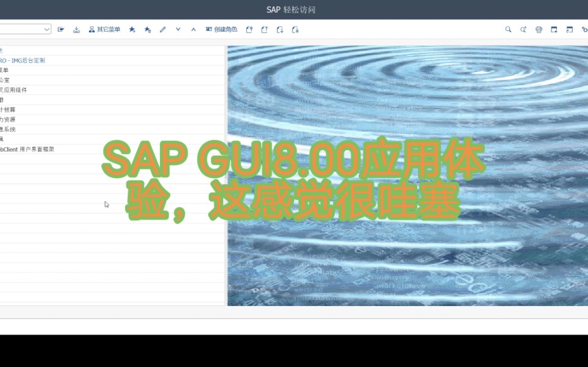The image size is (588, 367).
Task: Select the 'RO - IMG后台定制' tree row
Action: [x=112, y=60]
